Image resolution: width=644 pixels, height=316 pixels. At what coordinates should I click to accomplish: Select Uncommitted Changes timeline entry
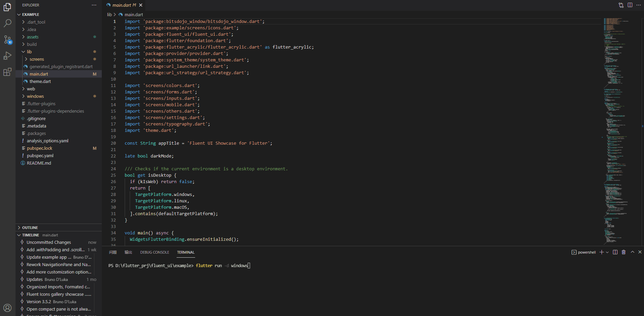[59, 242]
